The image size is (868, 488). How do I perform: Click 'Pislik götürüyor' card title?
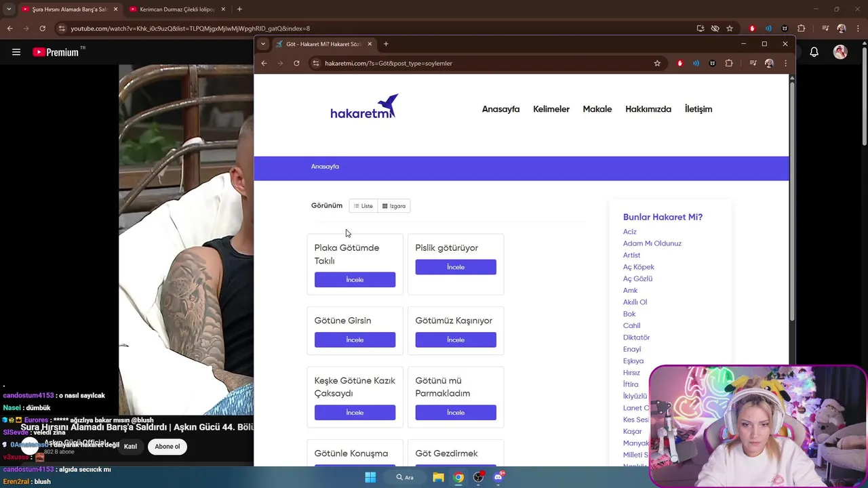(x=447, y=248)
